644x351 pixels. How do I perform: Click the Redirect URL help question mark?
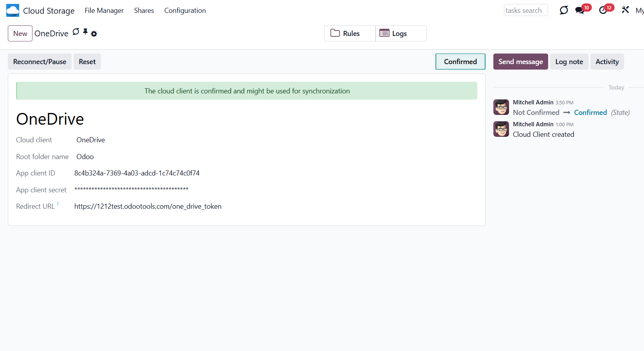[58, 204]
